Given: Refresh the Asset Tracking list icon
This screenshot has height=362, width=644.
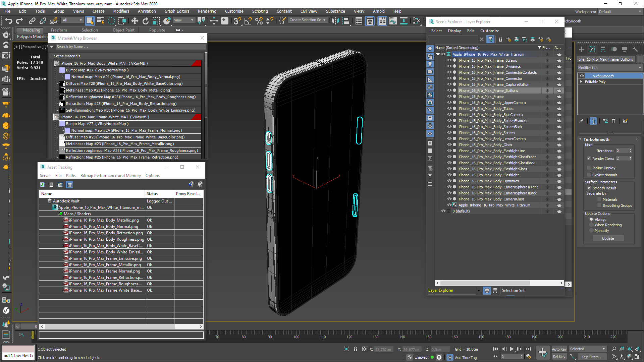Looking at the screenshot, I should click(x=43, y=185).
